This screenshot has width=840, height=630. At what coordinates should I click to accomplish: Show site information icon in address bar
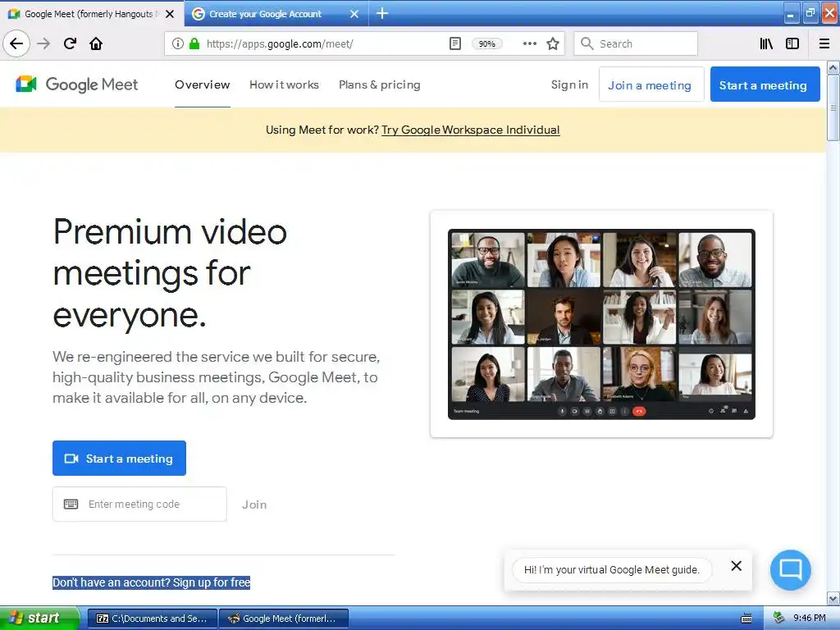[177, 44]
